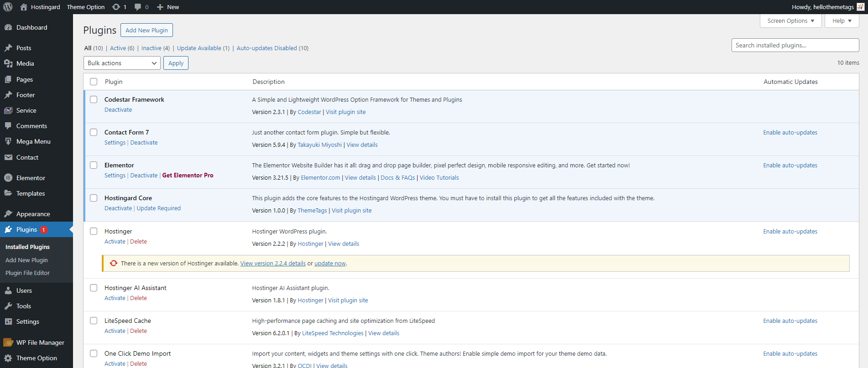Click the Theme Option gear icon
The height and width of the screenshot is (368, 868).
[x=8, y=358]
